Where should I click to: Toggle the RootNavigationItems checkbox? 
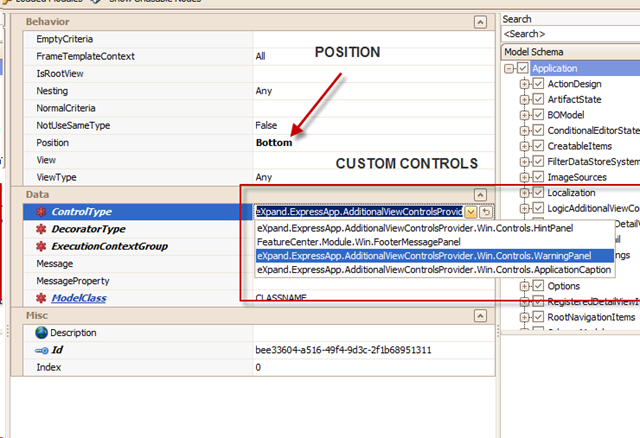538,317
